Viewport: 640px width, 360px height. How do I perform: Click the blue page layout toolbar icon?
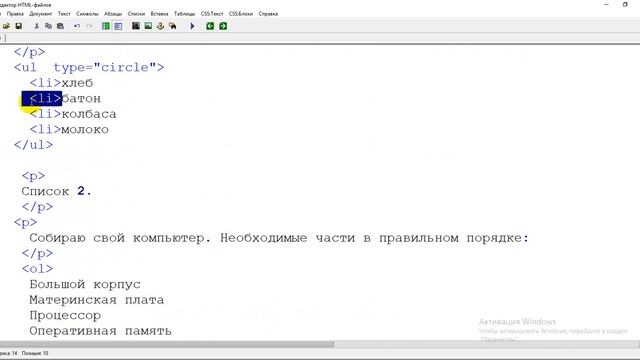coord(118,26)
